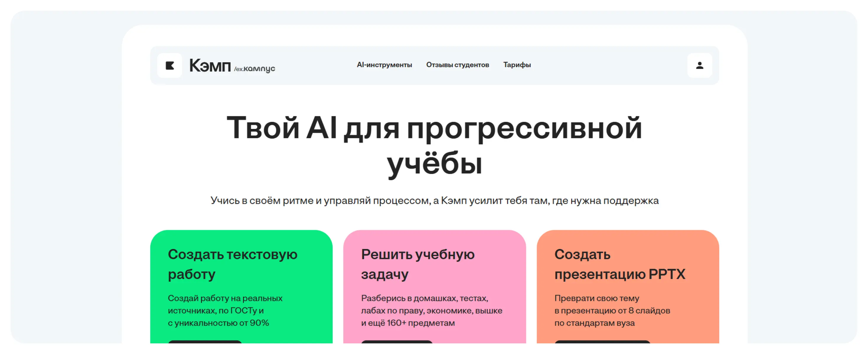This screenshot has height=354, width=868.
Task: Click the pink card description about 160+ предметам
Action: click(x=431, y=310)
